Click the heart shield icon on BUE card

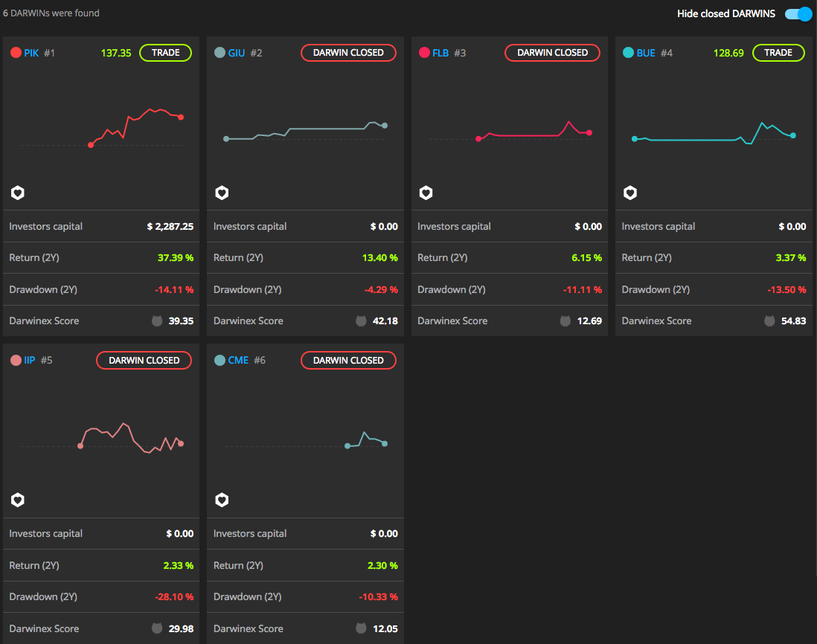[630, 193]
